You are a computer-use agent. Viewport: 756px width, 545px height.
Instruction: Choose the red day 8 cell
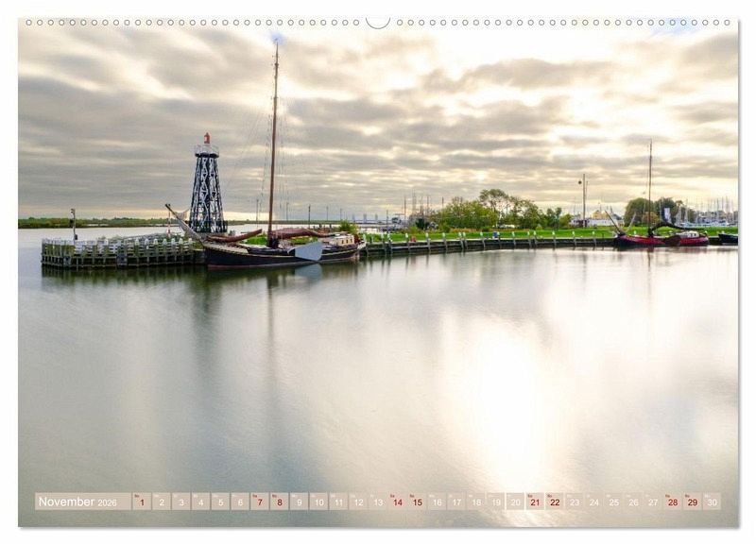point(280,502)
